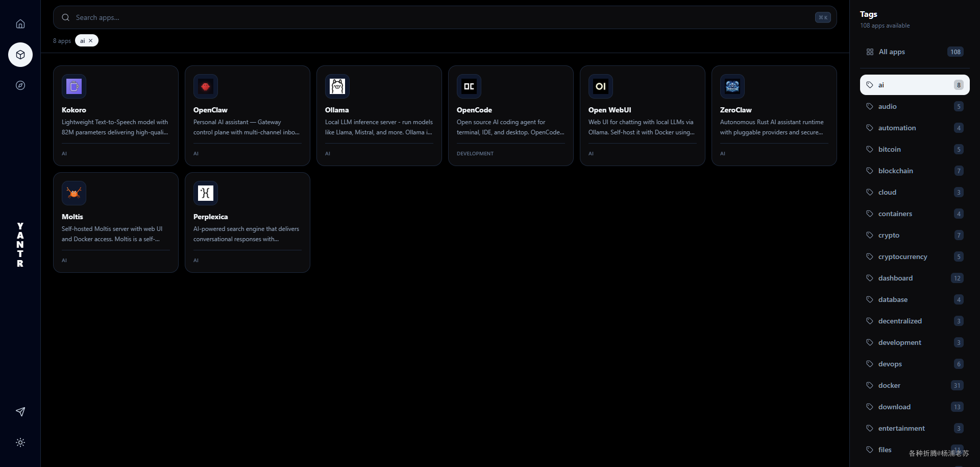Screen dimensions: 980x467
Task: Click the Open WebUI card description text
Action: point(641,127)
